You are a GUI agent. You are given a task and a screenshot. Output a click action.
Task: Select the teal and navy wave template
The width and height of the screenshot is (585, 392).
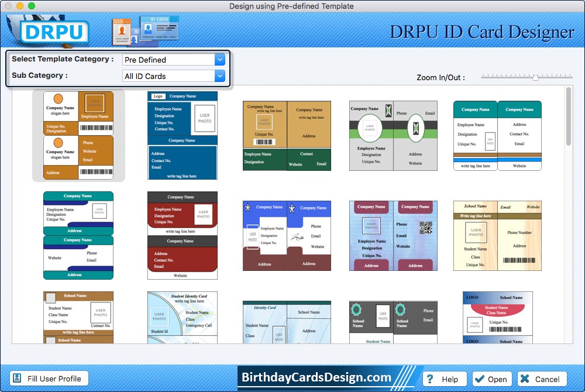(x=78, y=235)
